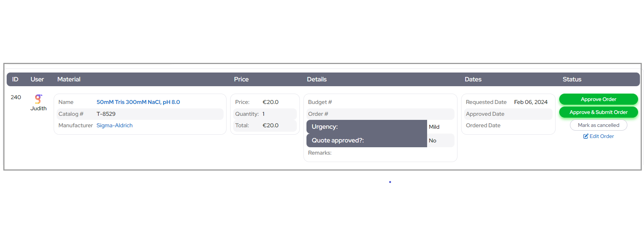Click Mark as cancelled button
The width and height of the screenshot is (644, 229).
[x=598, y=125]
